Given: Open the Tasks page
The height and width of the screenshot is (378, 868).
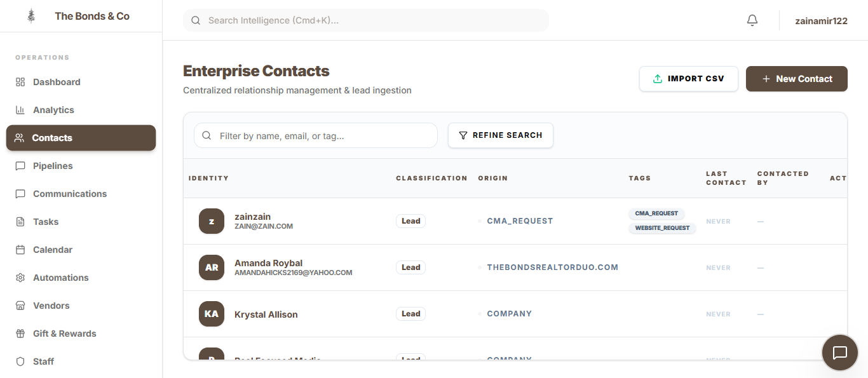Looking at the screenshot, I should (x=46, y=222).
